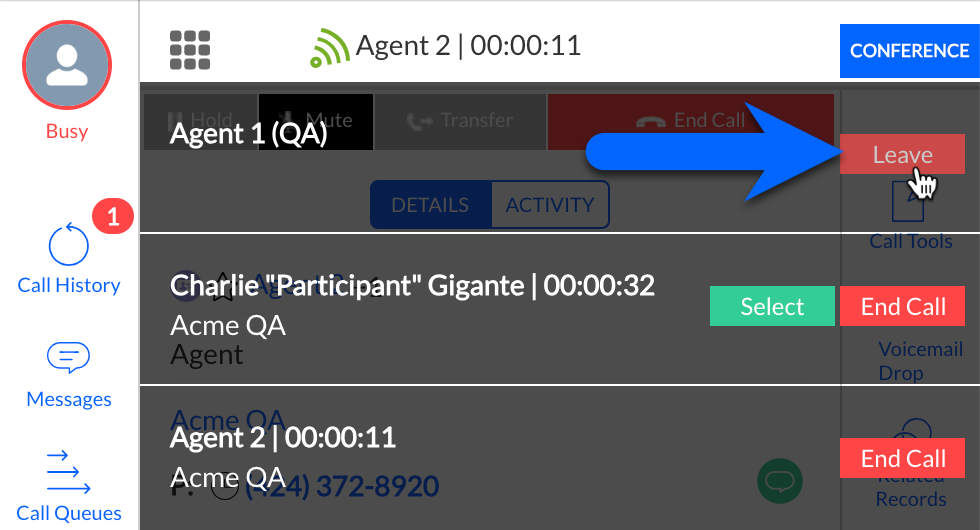Image resolution: width=980 pixels, height=530 pixels.
Task: Click the green call signal icon
Action: (x=329, y=47)
